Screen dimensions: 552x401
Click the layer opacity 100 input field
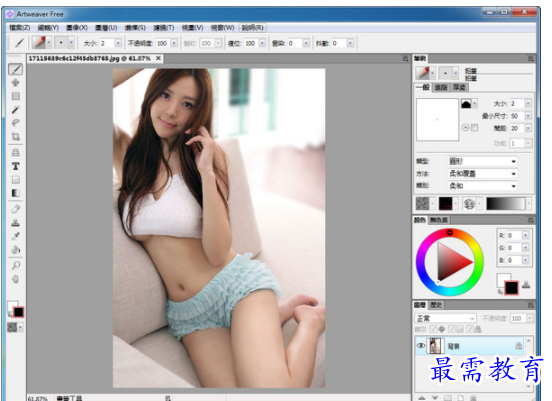point(518,318)
